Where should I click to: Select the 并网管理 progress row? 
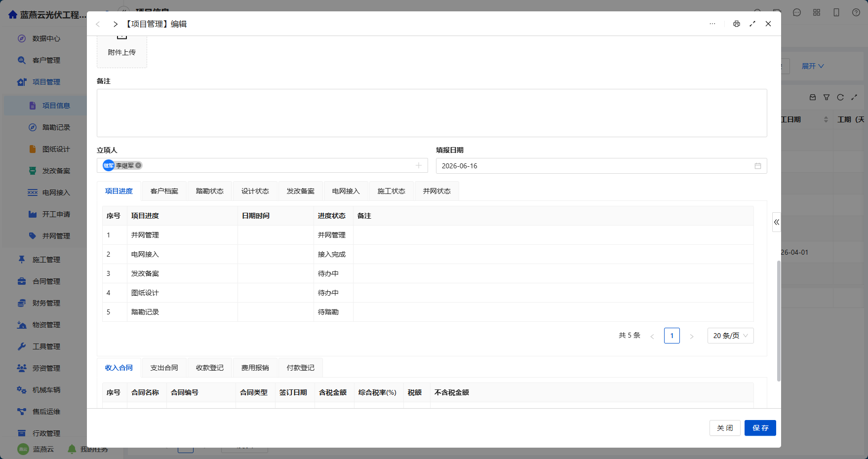click(x=428, y=235)
